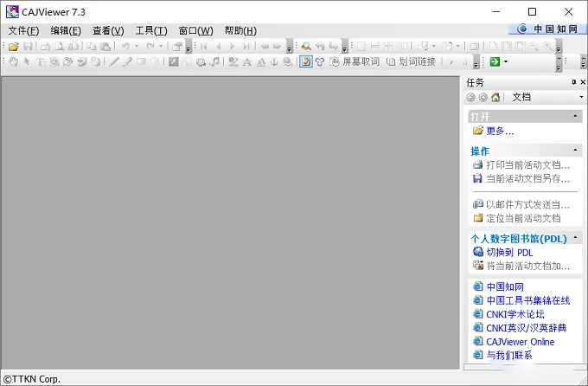Open the 帮助(H) menu

[x=240, y=31]
